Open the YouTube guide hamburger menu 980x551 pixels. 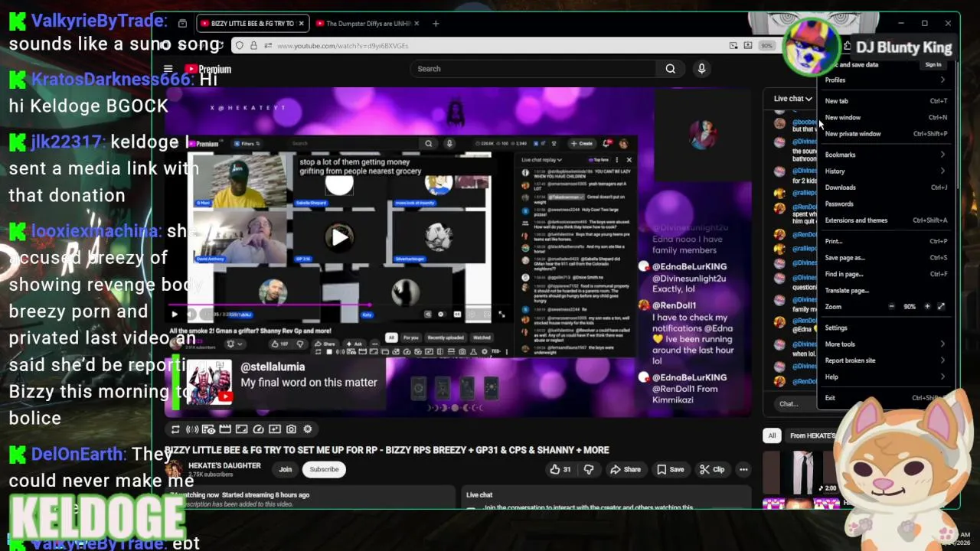pyautogui.click(x=168, y=69)
